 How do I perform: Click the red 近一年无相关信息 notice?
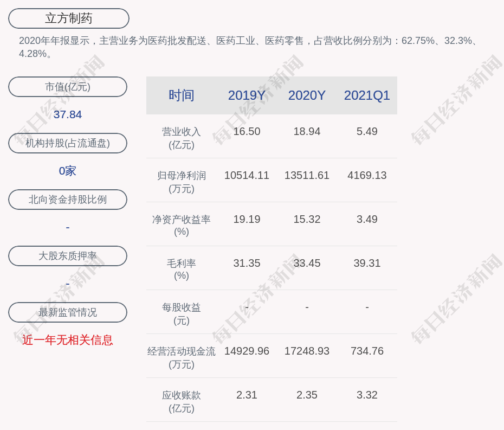point(68,340)
